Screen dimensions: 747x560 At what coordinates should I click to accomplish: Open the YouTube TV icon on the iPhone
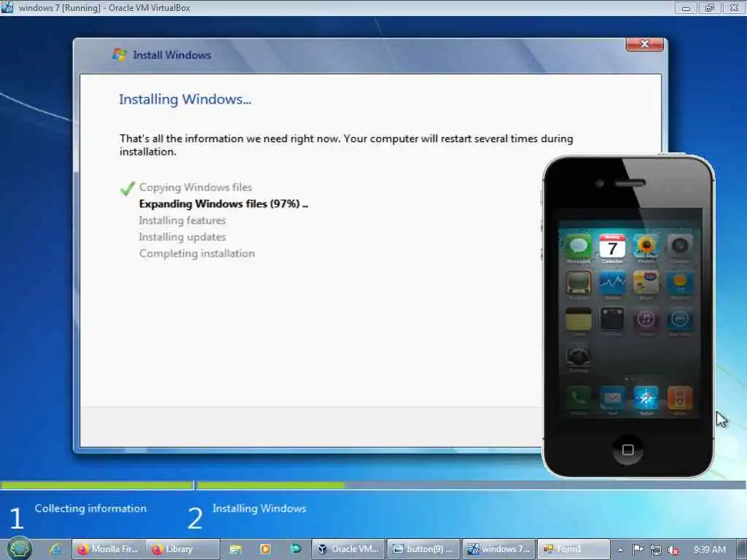(x=578, y=283)
